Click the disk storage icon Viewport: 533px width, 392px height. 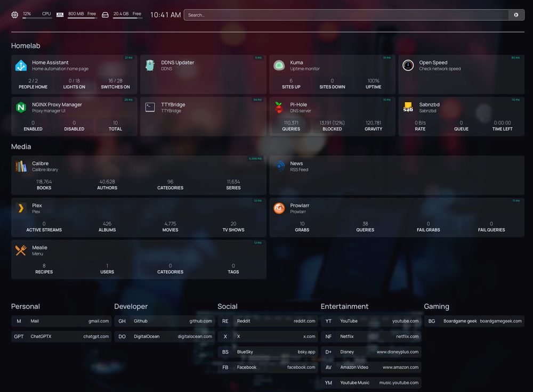[106, 14]
